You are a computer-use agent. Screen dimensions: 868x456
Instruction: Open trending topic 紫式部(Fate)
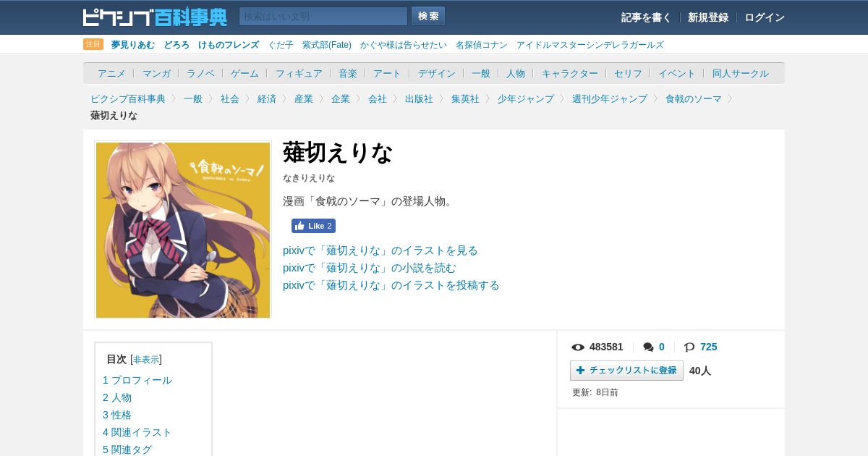click(327, 45)
